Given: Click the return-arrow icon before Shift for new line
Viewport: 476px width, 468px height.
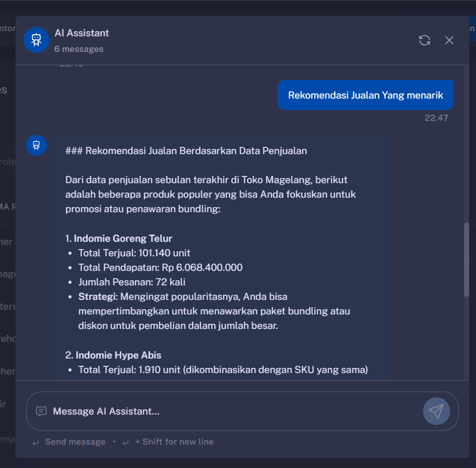Looking at the screenshot, I should click(x=124, y=442).
